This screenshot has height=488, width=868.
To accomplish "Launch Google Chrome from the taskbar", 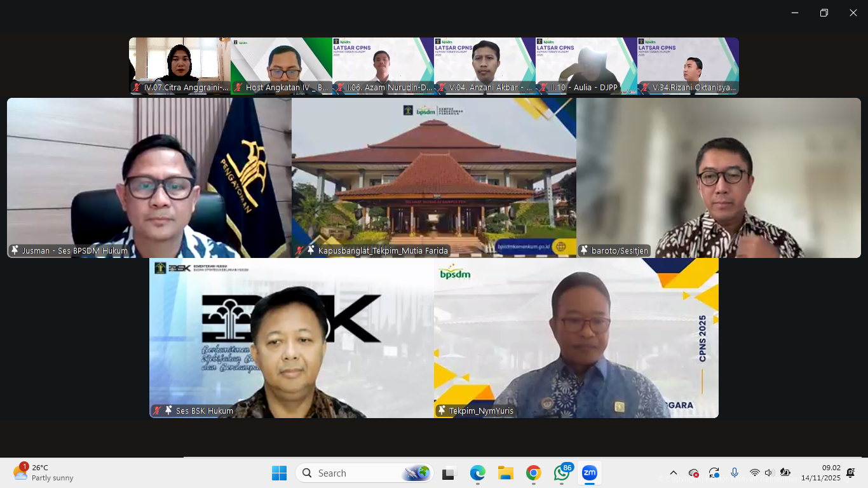I will click(533, 473).
